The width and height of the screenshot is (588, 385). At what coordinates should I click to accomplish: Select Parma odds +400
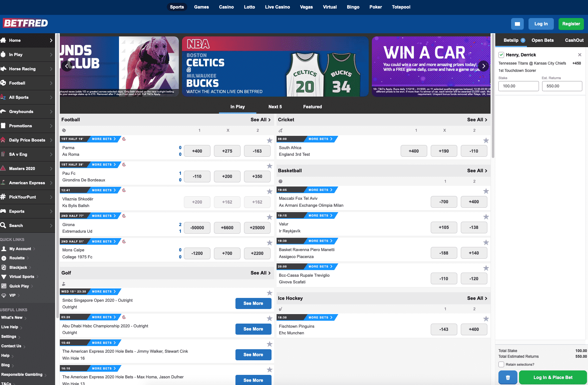click(197, 151)
